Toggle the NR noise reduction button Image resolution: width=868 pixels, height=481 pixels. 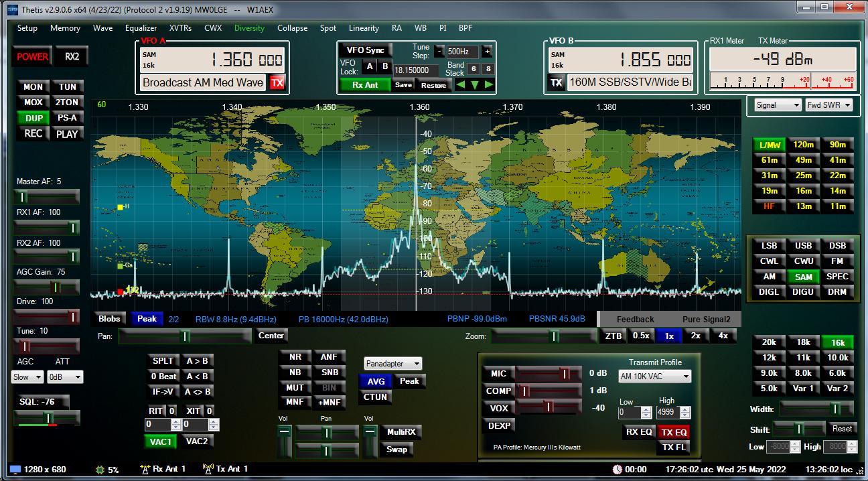point(295,357)
